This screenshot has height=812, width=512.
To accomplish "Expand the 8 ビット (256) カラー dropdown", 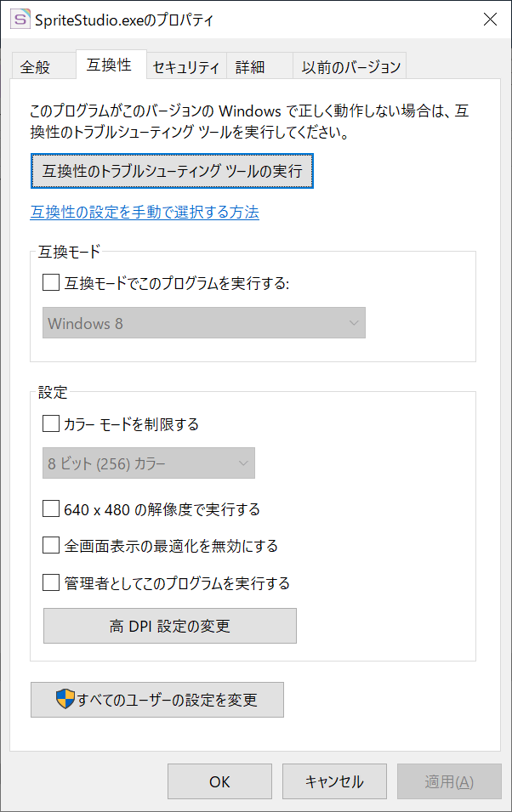I will coord(149,463).
